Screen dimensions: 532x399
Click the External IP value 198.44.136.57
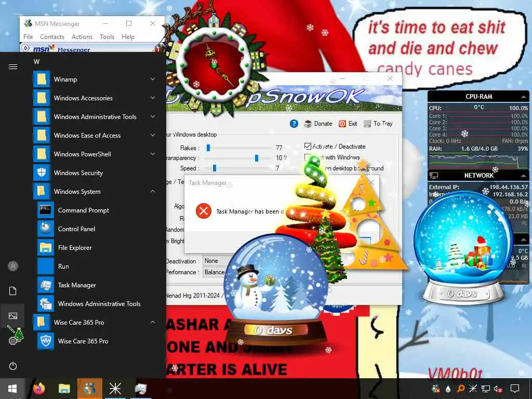[x=509, y=187]
